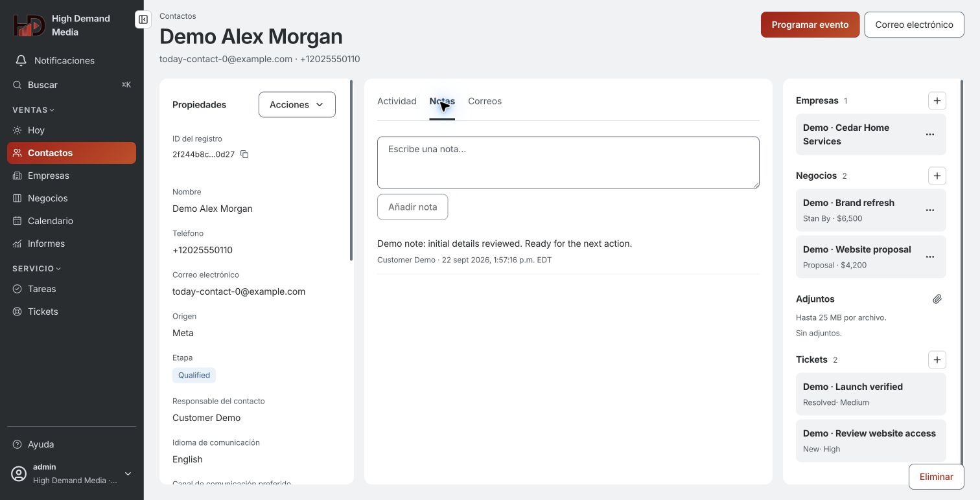Click the High Demand Media logo
This screenshot has height=500, width=980.
tap(30, 25)
